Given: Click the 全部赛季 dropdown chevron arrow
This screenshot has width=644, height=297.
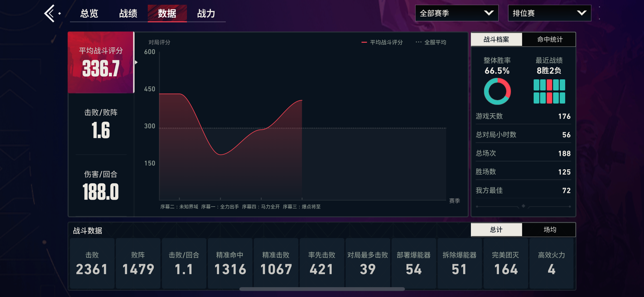Looking at the screenshot, I should coord(489,13).
